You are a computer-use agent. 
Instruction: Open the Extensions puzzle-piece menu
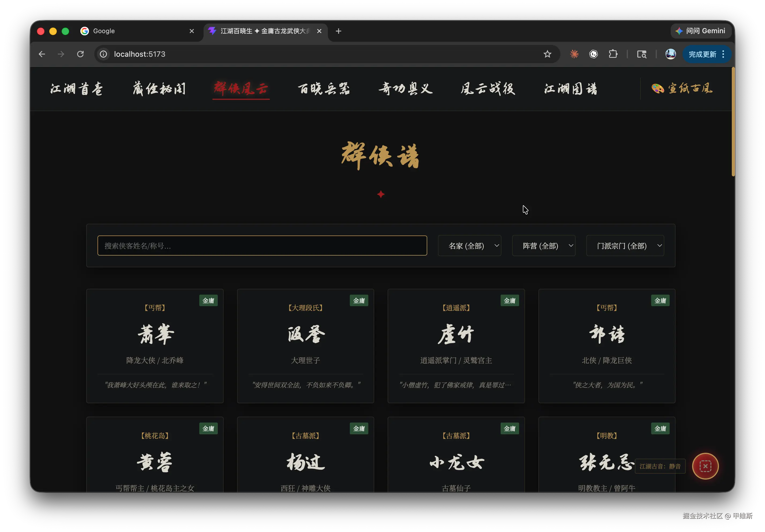point(613,54)
